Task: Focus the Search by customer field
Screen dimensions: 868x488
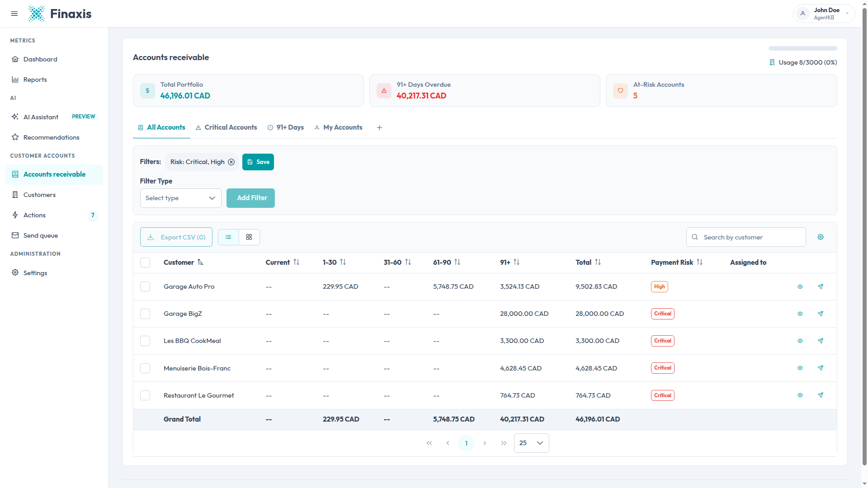Action: click(746, 237)
